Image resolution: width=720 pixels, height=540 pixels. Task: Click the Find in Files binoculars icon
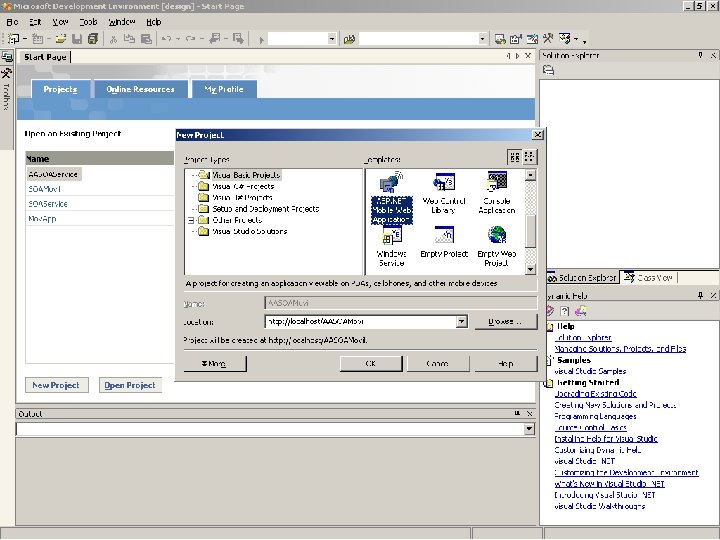(x=349, y=39)
